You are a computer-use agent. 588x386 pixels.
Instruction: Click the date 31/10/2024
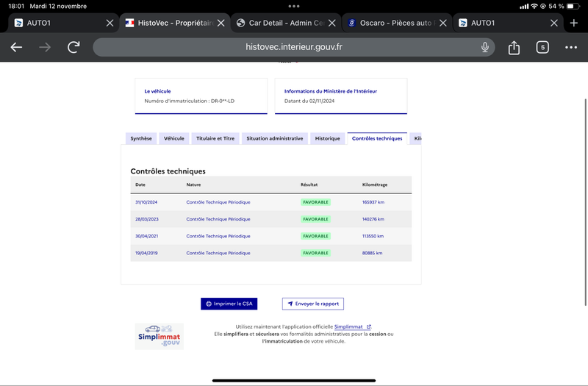tap(146, 202)
